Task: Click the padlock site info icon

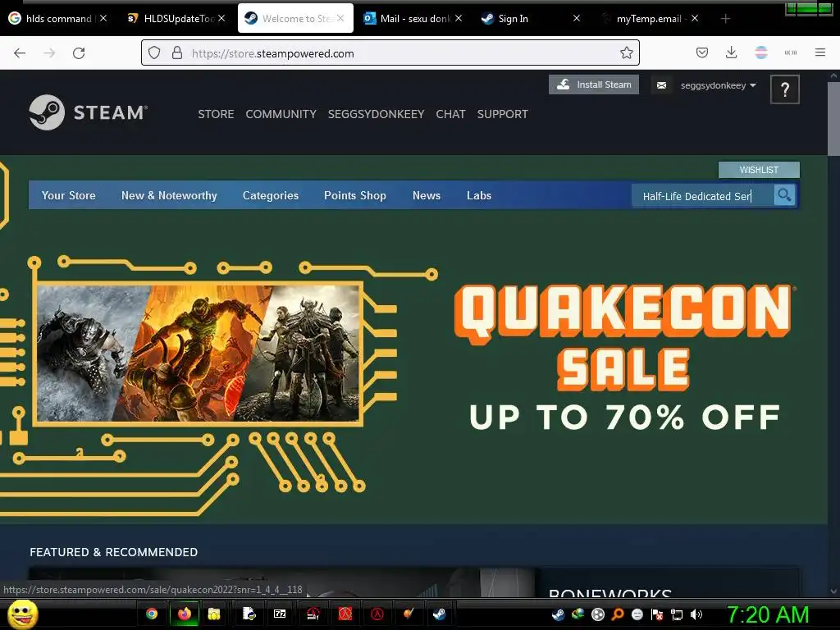Action: tap(177, 53)
